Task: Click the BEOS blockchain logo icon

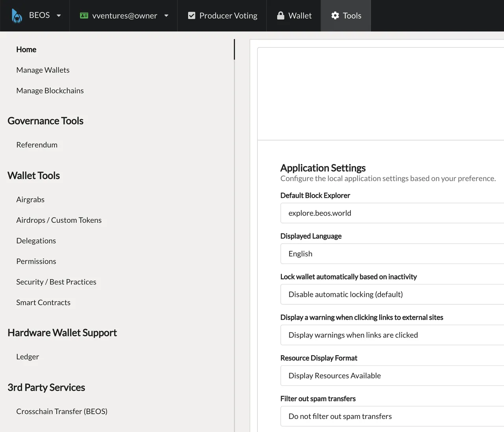Action: (17, 16)
